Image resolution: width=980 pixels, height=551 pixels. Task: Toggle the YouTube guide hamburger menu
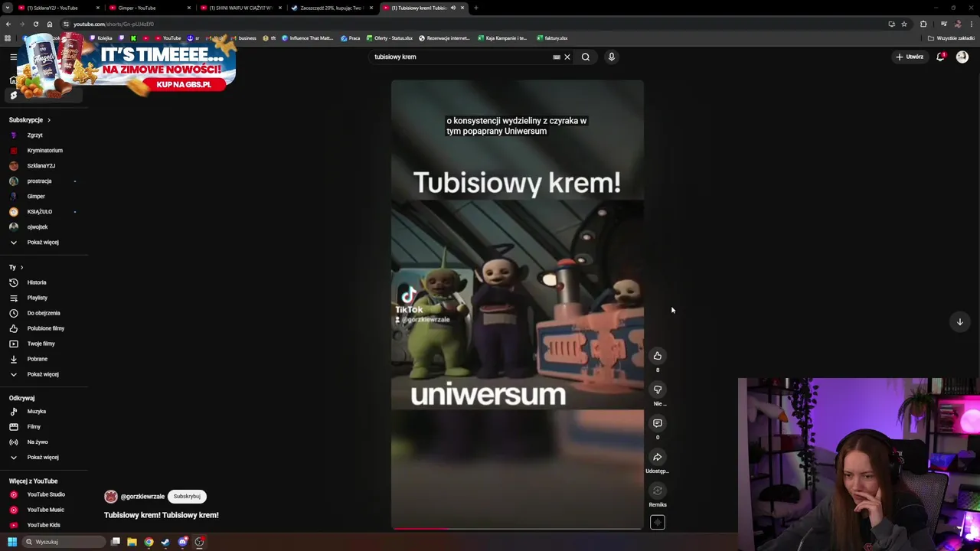(x=13, y=57)
